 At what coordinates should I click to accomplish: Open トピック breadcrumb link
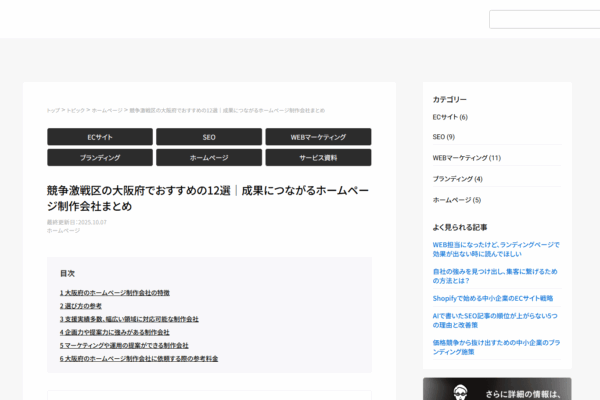[76, 110]
